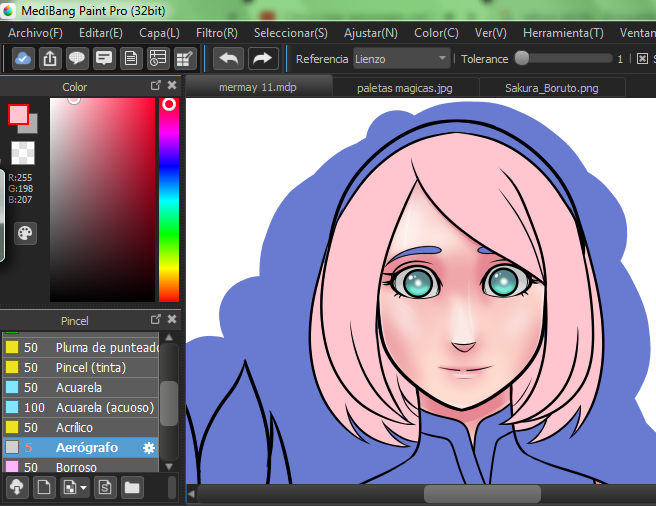Click the brush list vertical scrollbar thumb

coord(169,403)
